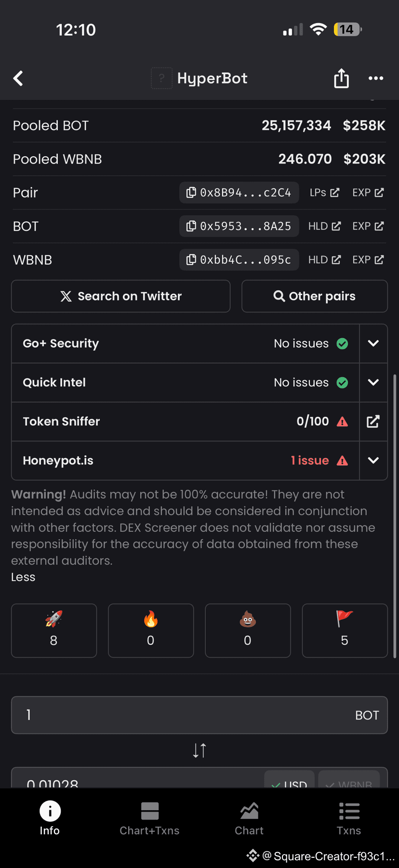
Task: Open the share icon
Action: (x=341, y=78)
